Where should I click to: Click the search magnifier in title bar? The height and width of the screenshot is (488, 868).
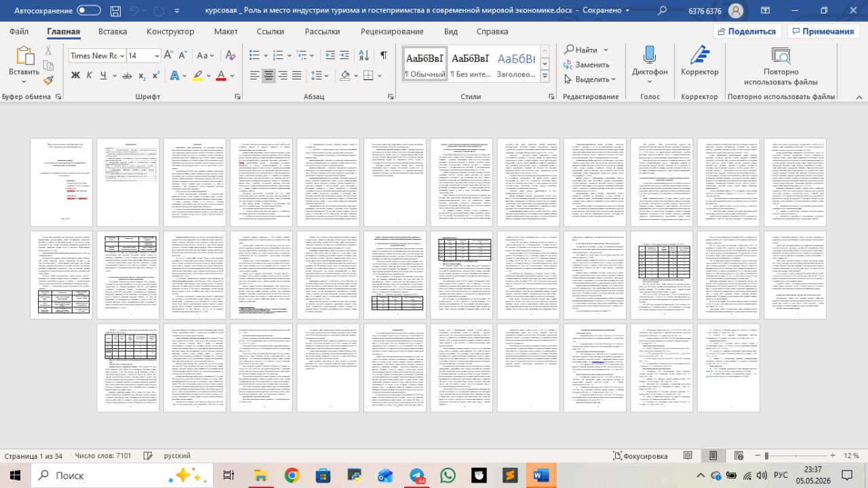[662, 11]
